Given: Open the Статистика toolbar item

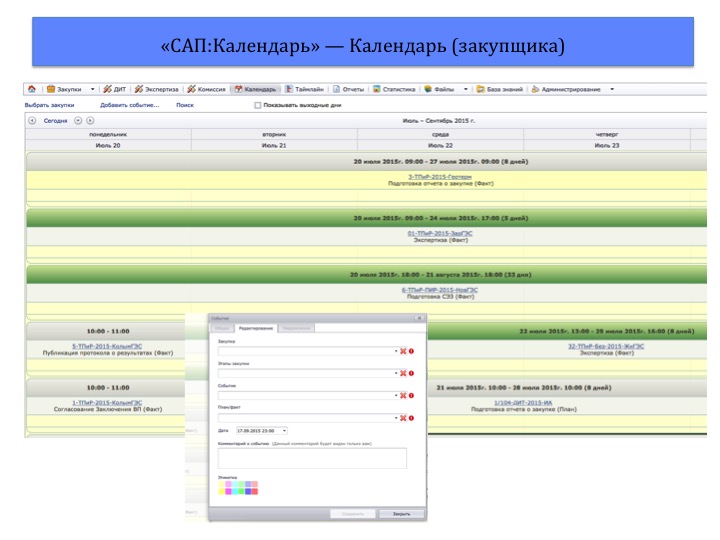Looking at the screenshot, I should coord(394,89).
